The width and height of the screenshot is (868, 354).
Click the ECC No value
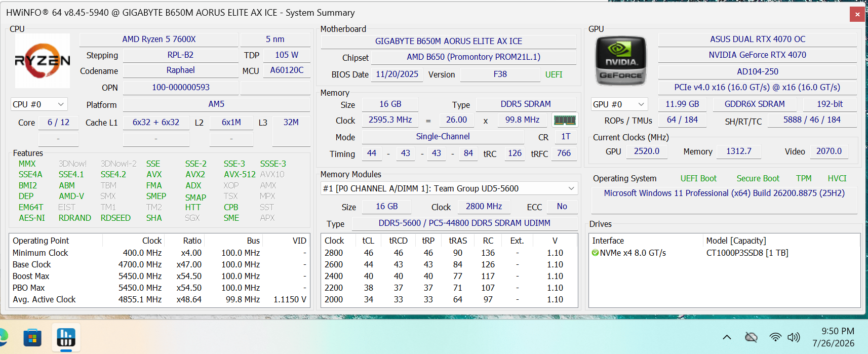coord(562,207)
